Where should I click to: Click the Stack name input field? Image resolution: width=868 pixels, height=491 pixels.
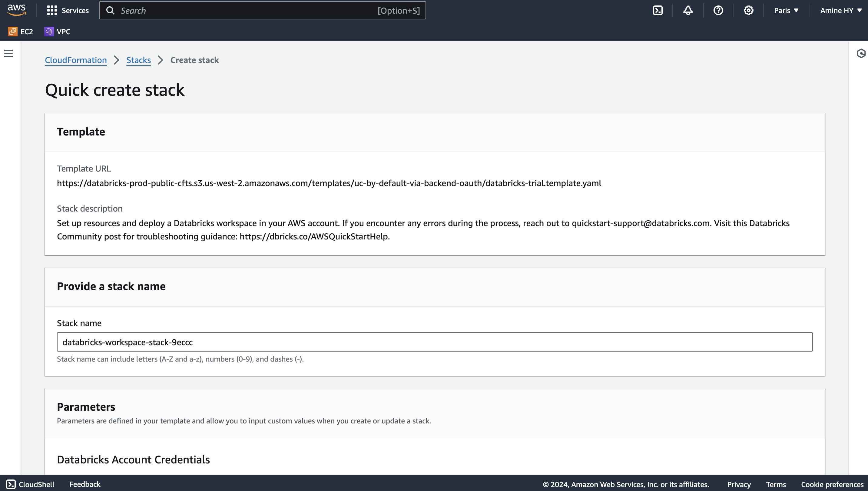point(435,342)
